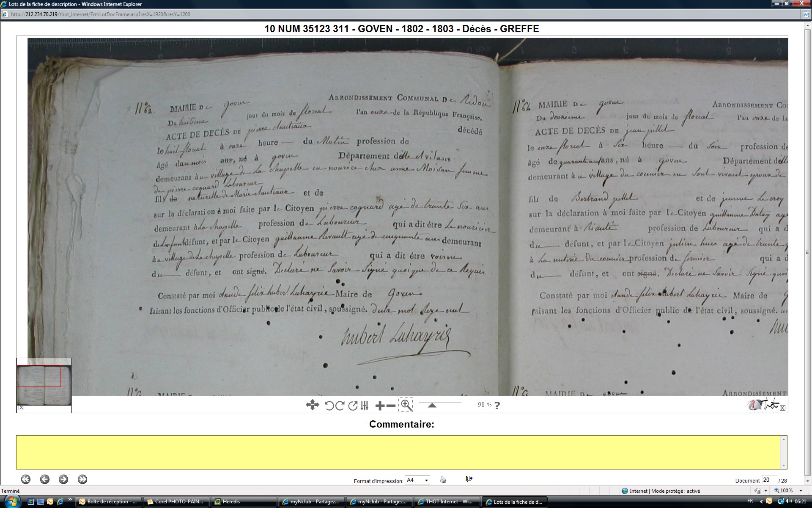
Task: Zoom in with the plus icon
Action: pos(379,406)
